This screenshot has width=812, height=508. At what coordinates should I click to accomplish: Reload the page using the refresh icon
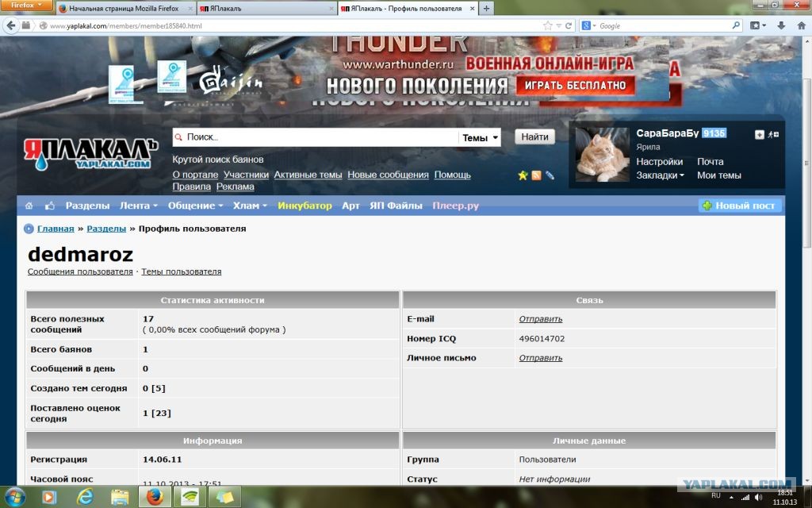[x=569, y=25]
